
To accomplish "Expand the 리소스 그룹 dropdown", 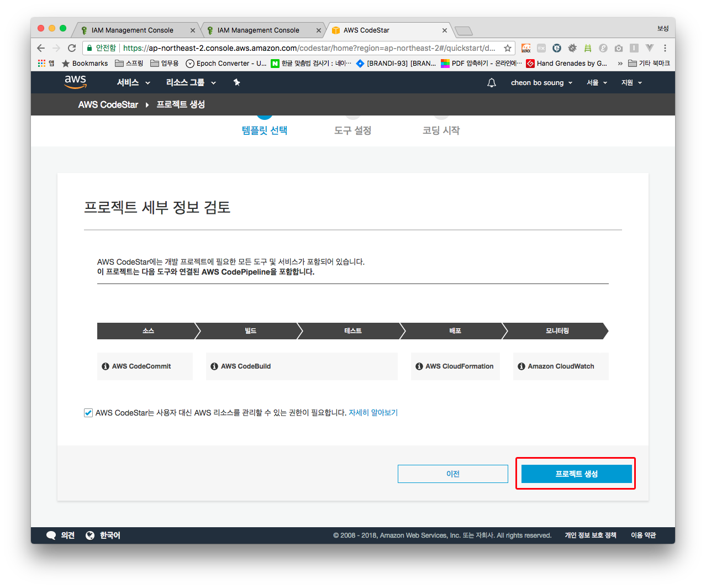I will (x=191, y=83).
